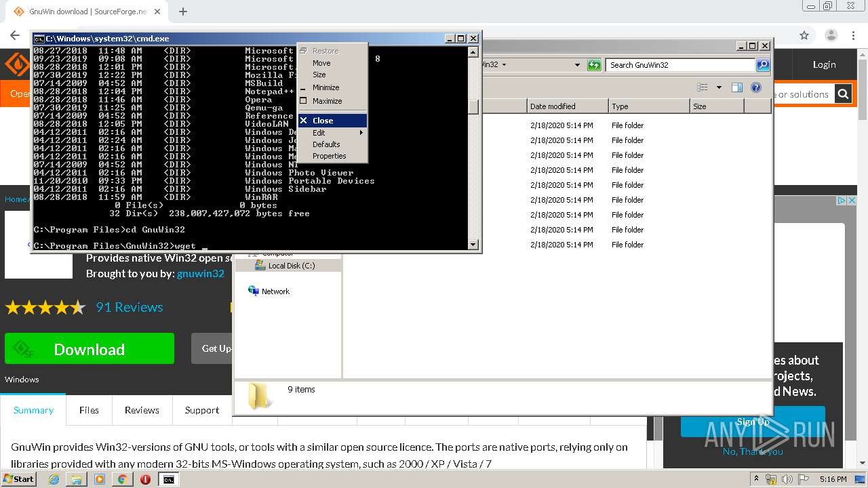Open Windows Explorer from taskbar

click(77, 479)
